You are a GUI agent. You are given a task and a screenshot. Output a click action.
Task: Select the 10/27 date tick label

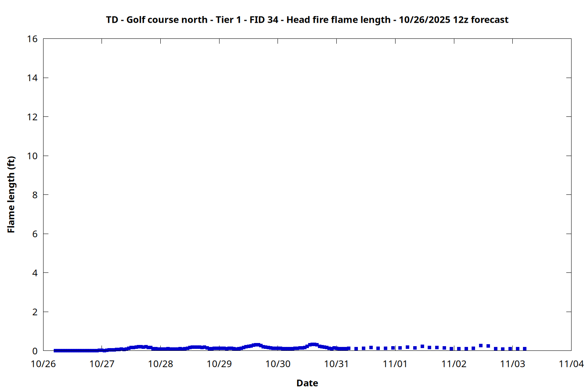pyautogui.click(x=102, y=364)
